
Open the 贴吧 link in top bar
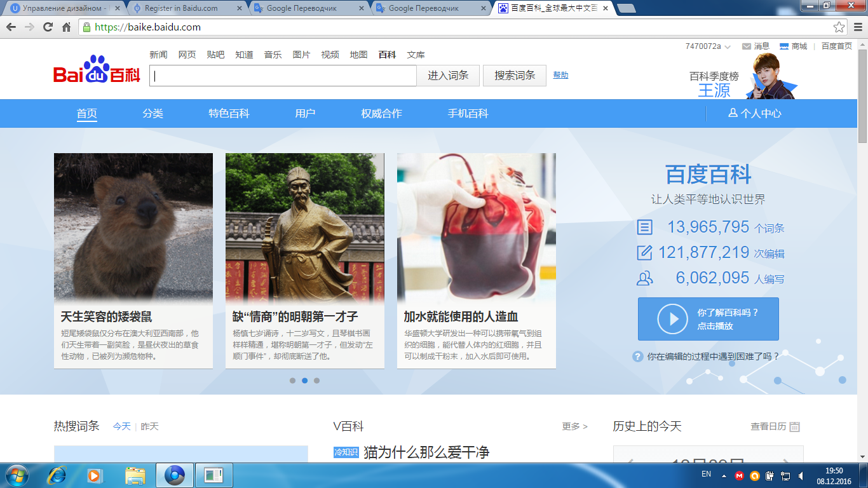tap(215, 55)
